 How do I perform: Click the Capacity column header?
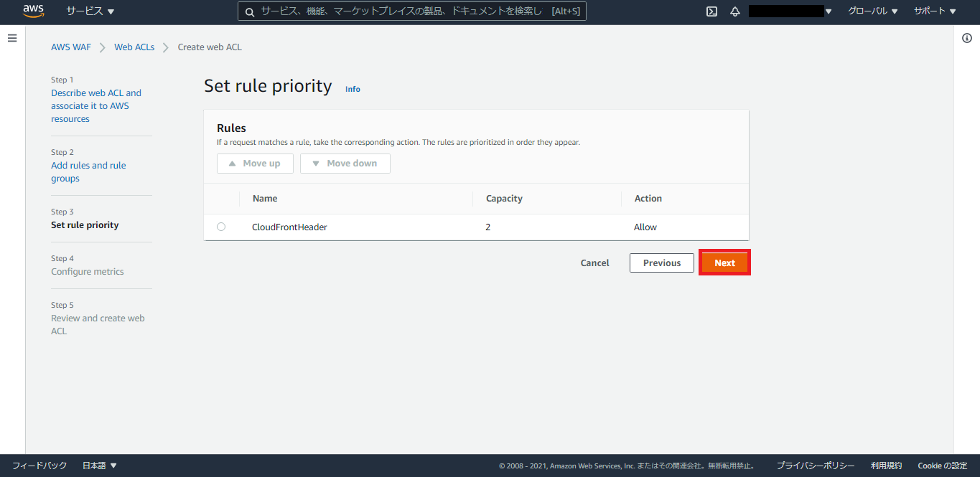[x=504, y=198]
